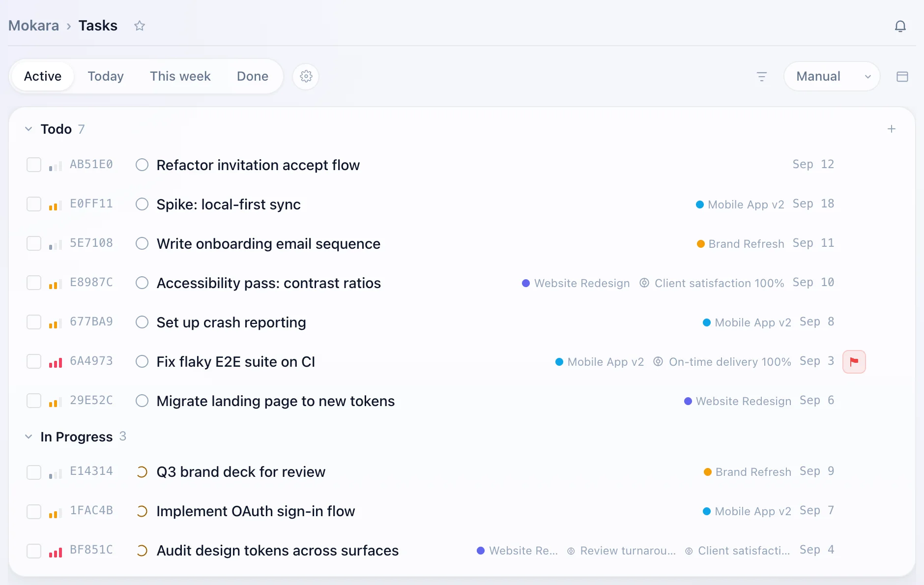Open task Fix flaky E2E suite on CI

(x=235, y=362)
